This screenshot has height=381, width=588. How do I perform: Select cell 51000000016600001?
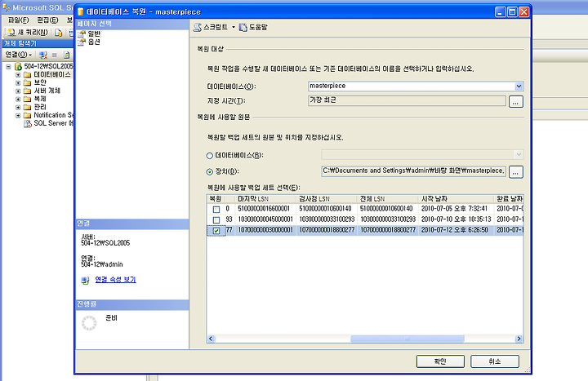[x=264, y=209]
